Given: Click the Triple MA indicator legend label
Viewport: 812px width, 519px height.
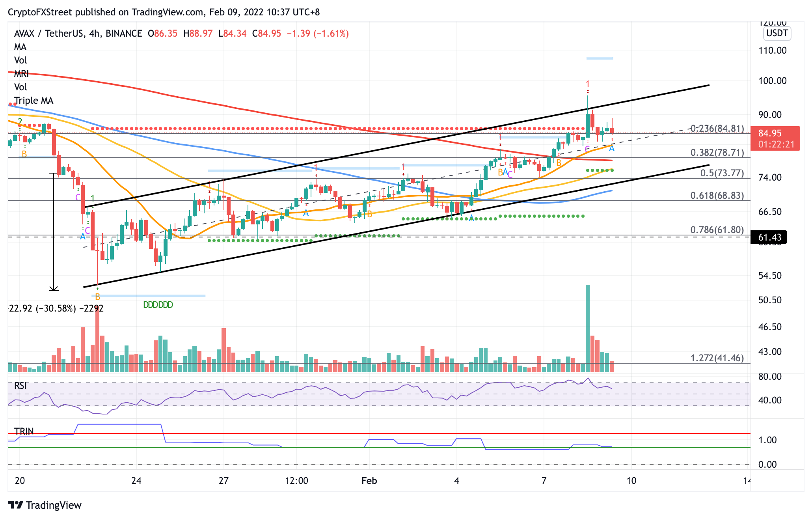Looking at the screenshot, I should click(x=34, y=101).
